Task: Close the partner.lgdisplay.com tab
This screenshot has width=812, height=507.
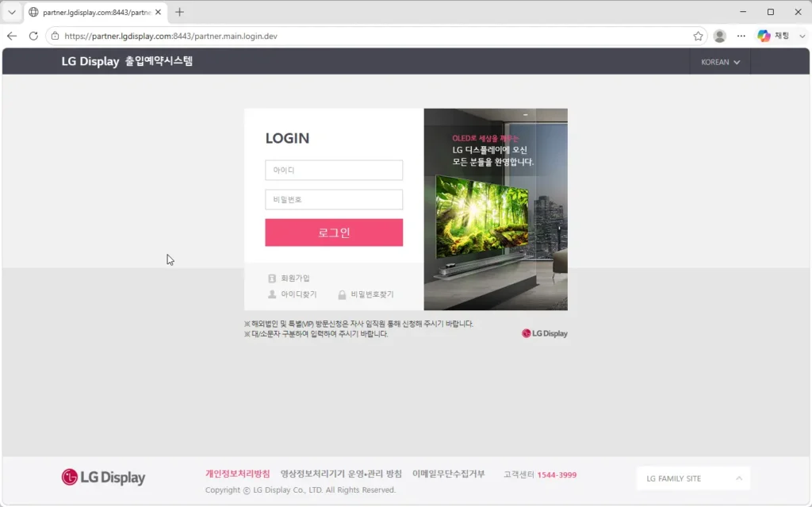Action: 158,12
